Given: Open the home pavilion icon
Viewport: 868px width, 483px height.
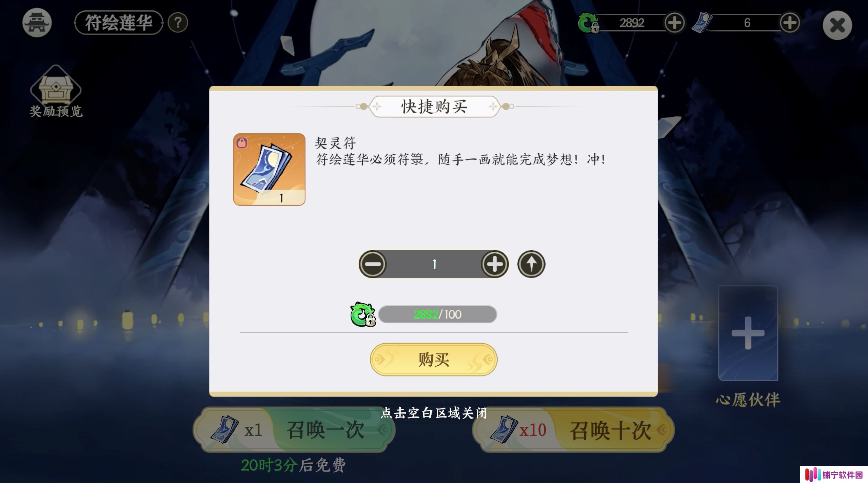Looking at the screenshot, I should tap(37, 22).
